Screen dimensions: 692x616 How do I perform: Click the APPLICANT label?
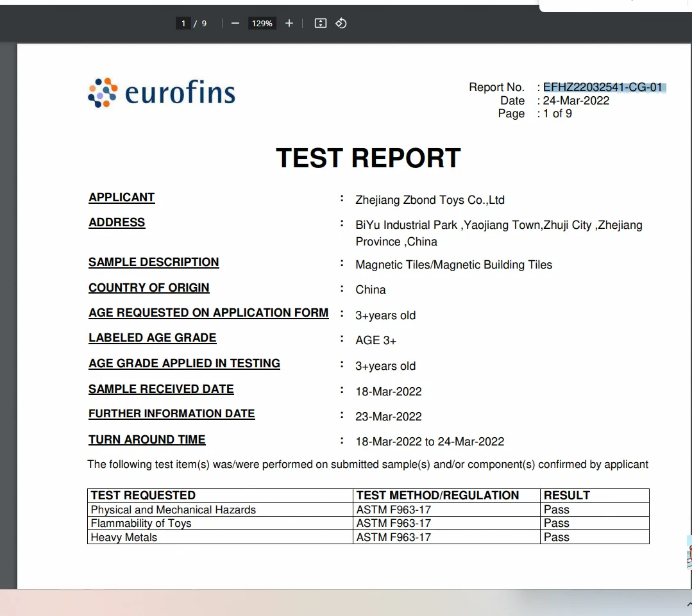pos(122,197)
